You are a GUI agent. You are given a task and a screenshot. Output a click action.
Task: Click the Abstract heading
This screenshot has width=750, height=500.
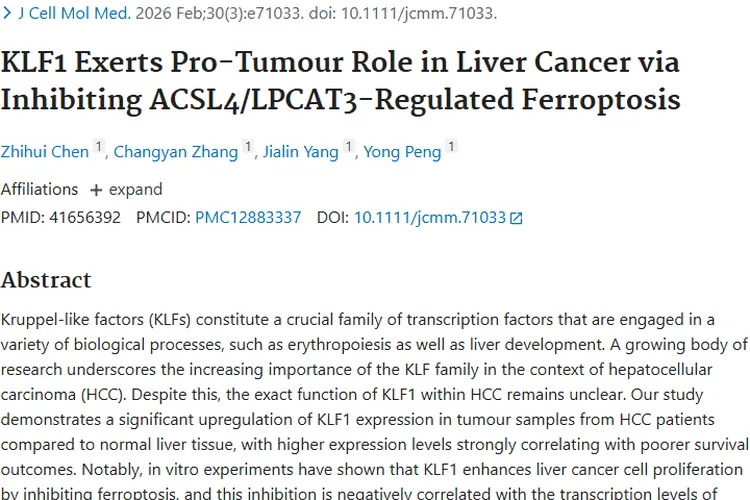tap(46, 280)
